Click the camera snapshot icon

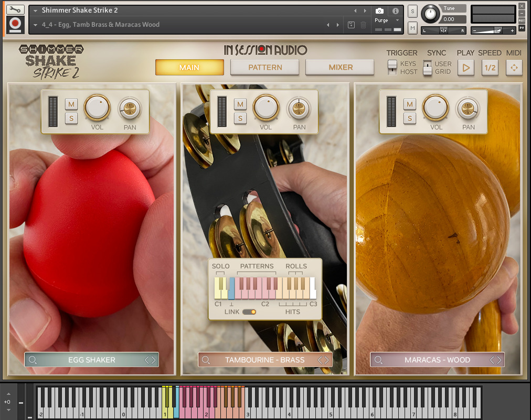379,11
